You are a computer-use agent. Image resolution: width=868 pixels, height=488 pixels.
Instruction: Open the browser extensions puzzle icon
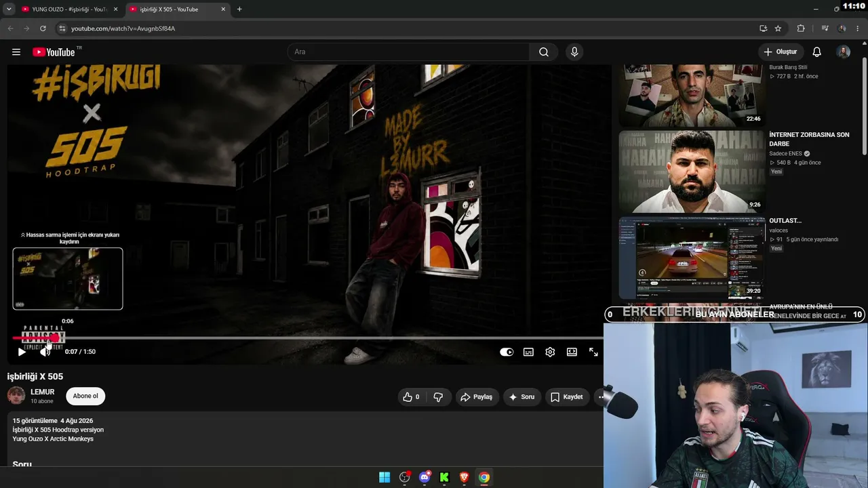[x=801, y=28]
